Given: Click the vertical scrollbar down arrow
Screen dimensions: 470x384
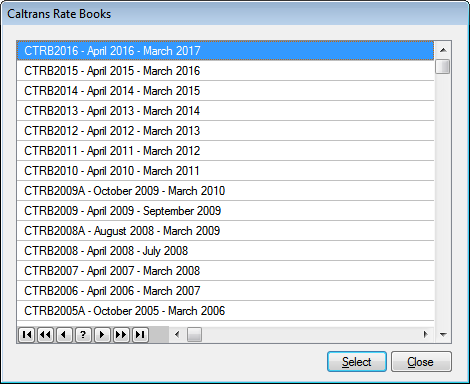Looking at the screenshot, I should pos(443,334).
